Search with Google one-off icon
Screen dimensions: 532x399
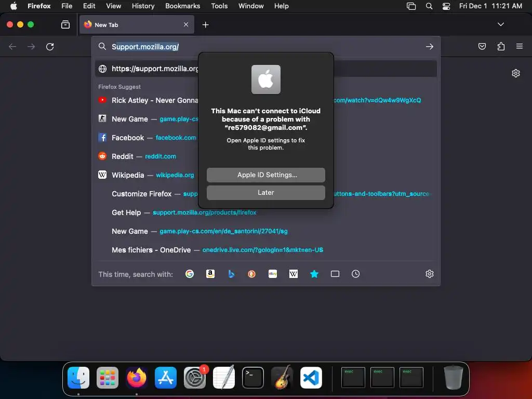(190, 274)
